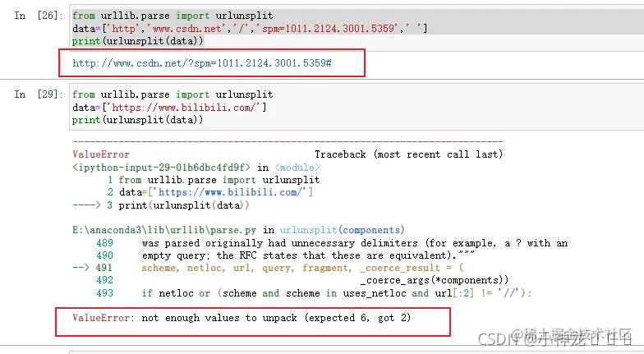Click 'not enough values to unpack' error message
This screenshot has width=644, height=354.
(276, 318)
